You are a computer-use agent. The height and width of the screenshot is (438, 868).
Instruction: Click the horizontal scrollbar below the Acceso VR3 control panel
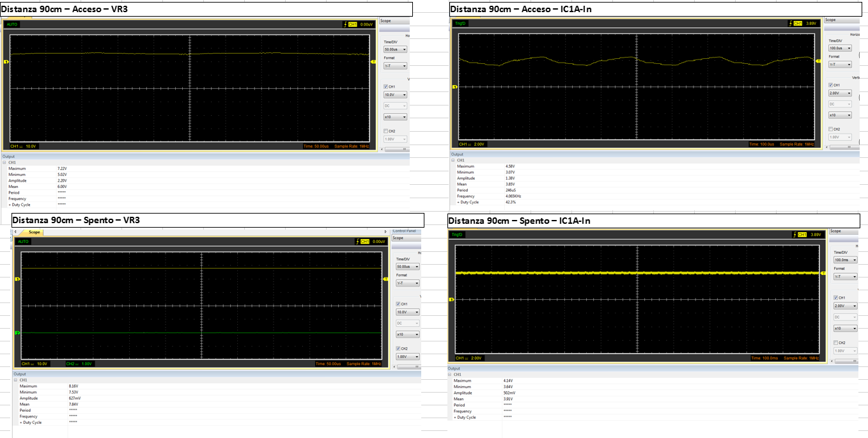pos(394,149)
